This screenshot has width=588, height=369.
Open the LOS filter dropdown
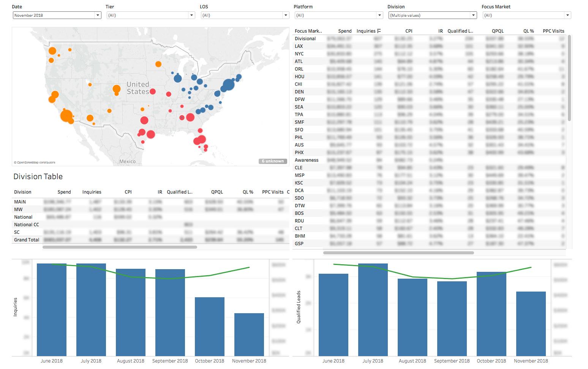tap(286, 15)
